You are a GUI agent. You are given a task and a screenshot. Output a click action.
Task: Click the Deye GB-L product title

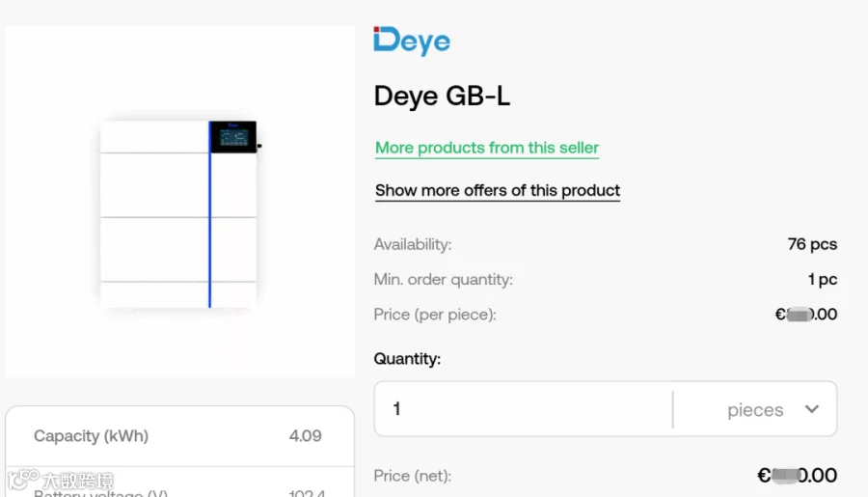(442, 96)
